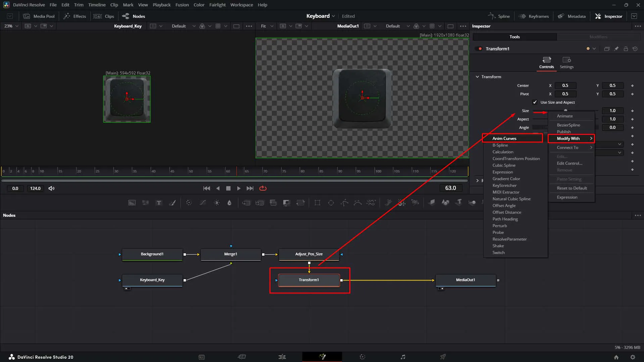Screen dimensions: 644x362
Task: Toggle keyframe for Angle
Action: tap(632, 127)
